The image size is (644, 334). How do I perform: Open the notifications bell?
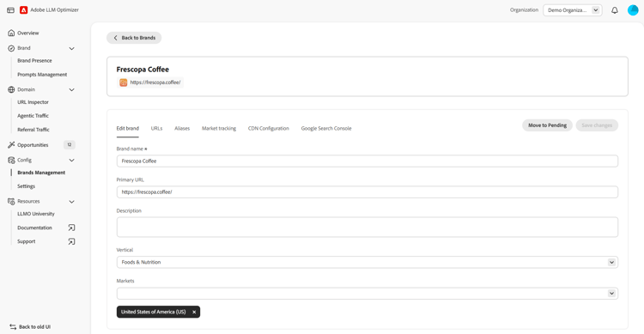[x=615, y=10]
